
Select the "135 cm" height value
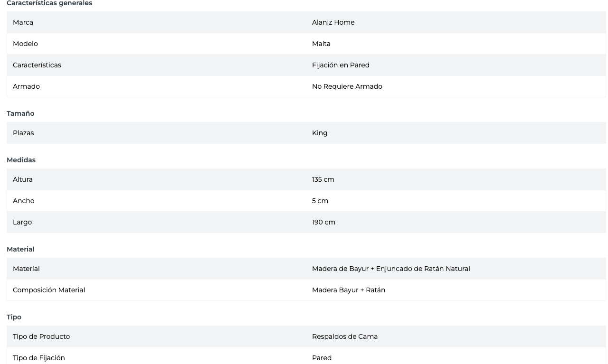pos(323,179)
